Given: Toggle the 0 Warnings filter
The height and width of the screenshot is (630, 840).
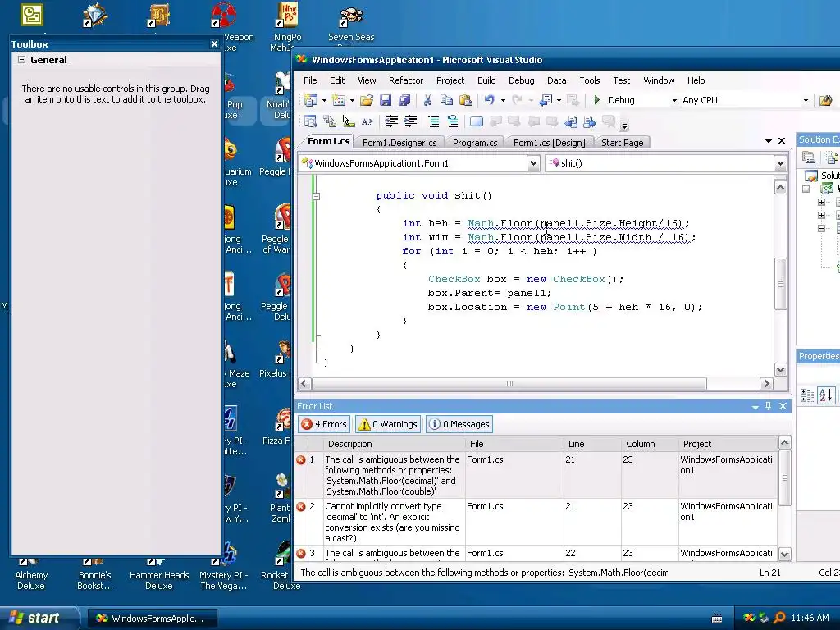Looking at the screenshot, I should (388, 424).
